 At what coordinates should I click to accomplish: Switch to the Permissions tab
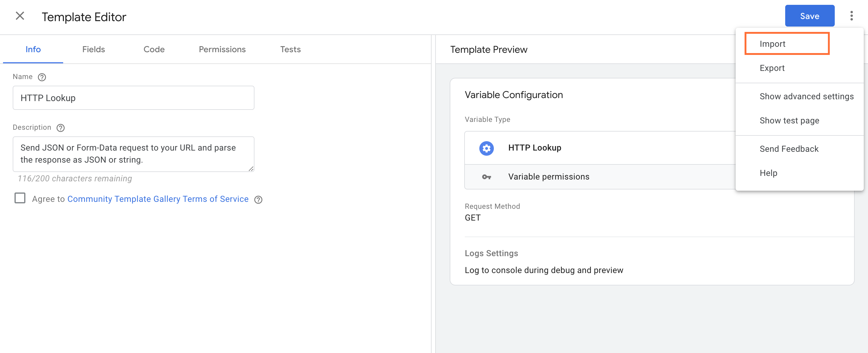click(x=222, y=49)
